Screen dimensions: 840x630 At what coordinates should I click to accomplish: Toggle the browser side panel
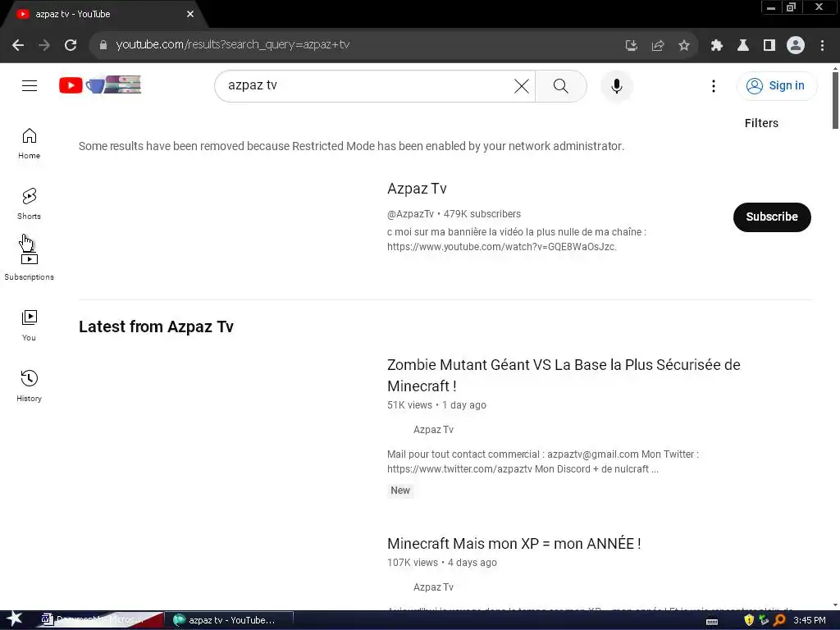pos(769,46)
